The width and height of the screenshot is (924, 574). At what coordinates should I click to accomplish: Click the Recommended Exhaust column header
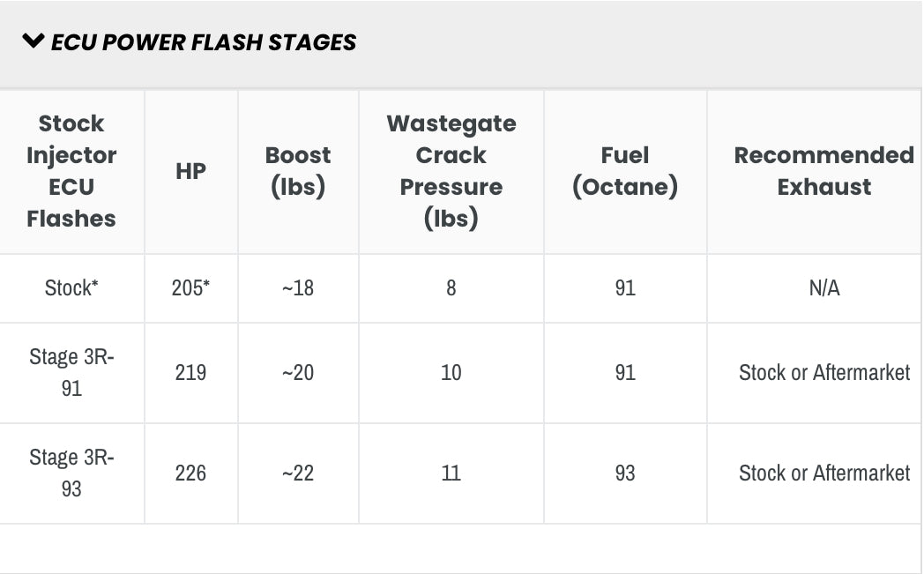click(823, 171)
